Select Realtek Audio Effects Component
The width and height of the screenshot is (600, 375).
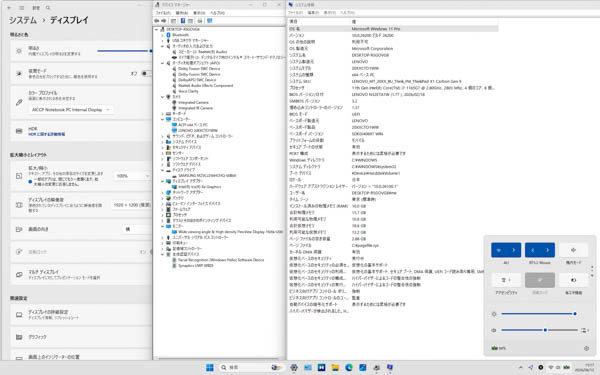[205, 86]
